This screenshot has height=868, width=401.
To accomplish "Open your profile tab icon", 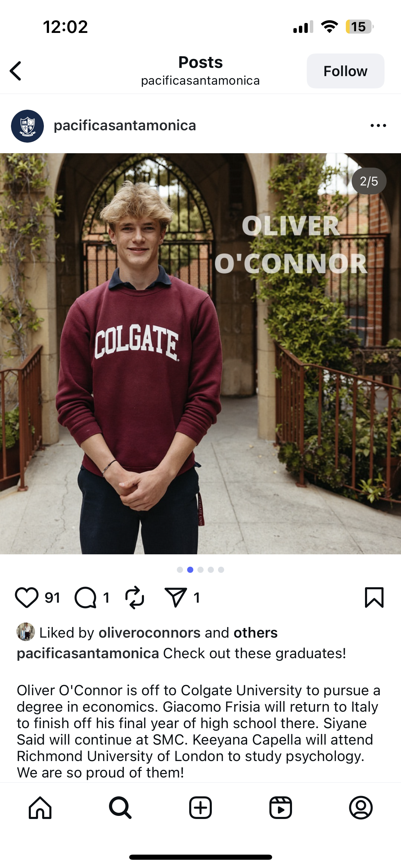I will tap(361, 808).
